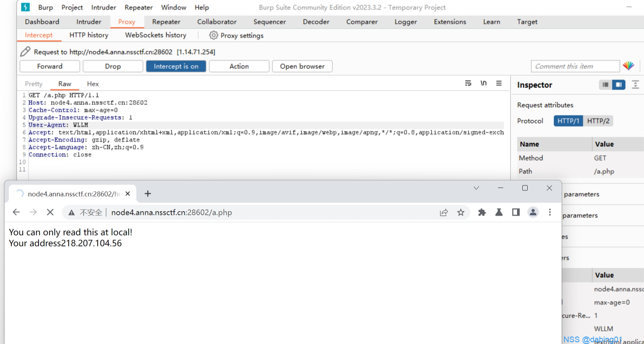
Task: Switch Inspector to side-by-side layout icon
Action: [618, 85]
